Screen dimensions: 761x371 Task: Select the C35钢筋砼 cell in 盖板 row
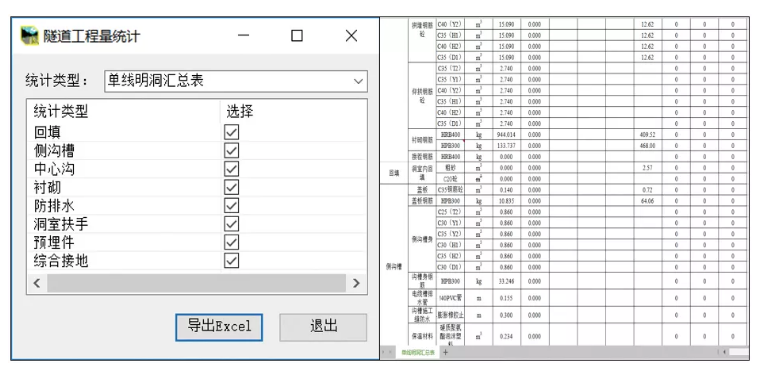(x=449, y=190)
